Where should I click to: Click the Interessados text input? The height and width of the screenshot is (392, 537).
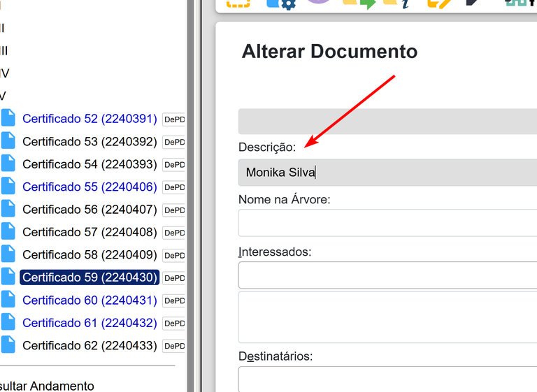click(387, 275)
